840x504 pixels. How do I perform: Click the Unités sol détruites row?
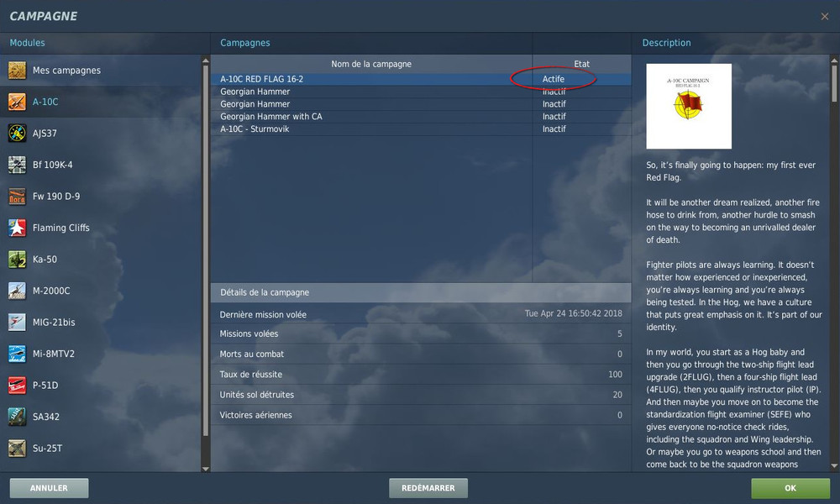pos(421,395)
